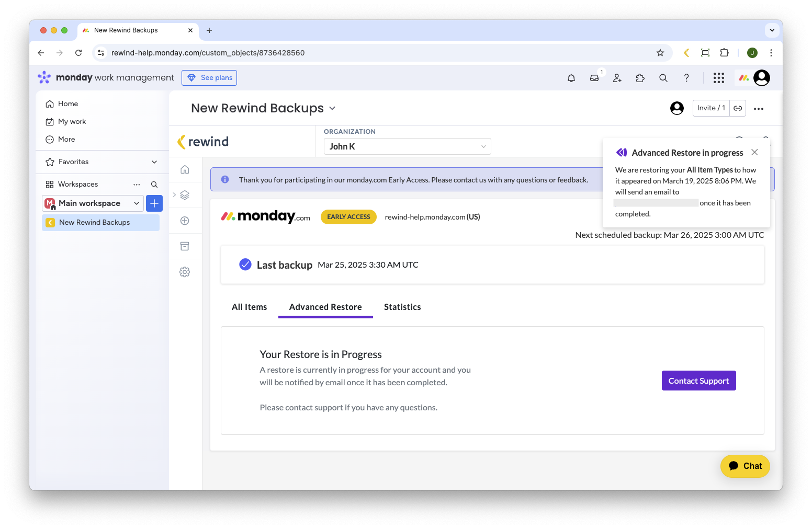Viewport: 812px width, 529px height.
Task: Click the Rewind extension icon in Chrome toolbar
Action: click(686, 53)
